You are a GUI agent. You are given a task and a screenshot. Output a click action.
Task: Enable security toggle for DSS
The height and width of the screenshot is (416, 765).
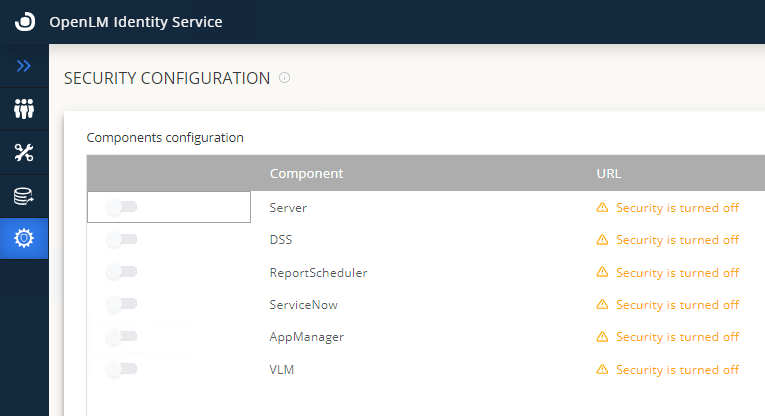tap(122, 240)
